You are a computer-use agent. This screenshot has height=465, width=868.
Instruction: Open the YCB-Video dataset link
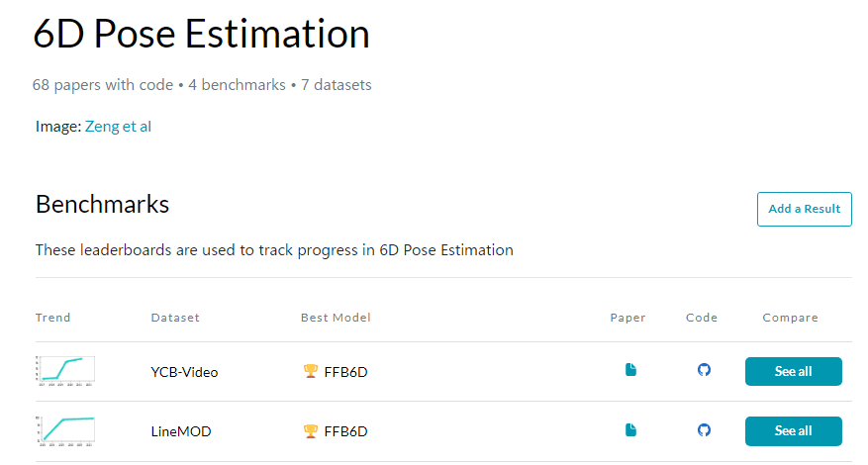point(184,372)
